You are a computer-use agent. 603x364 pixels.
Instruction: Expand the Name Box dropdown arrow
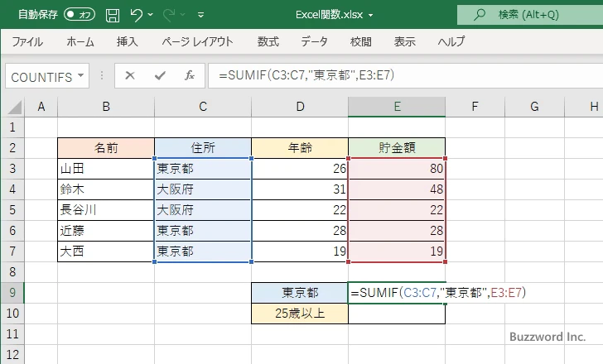coord(81,75)
